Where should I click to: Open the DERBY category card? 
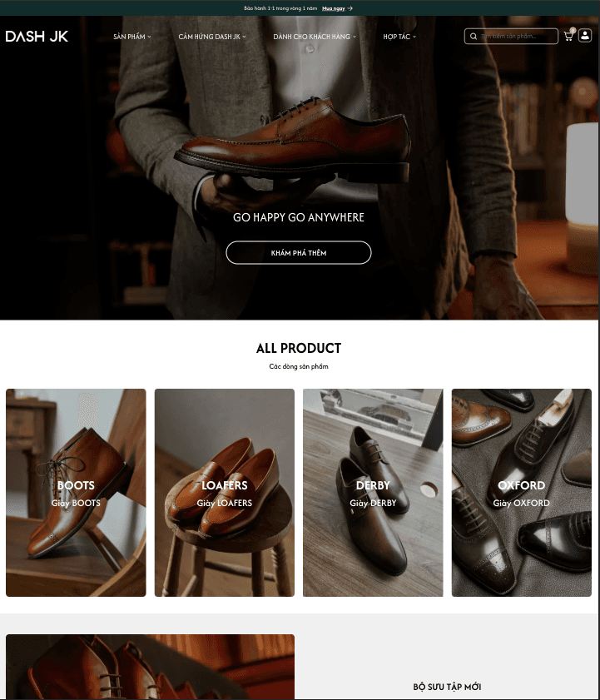coord(373,493)
